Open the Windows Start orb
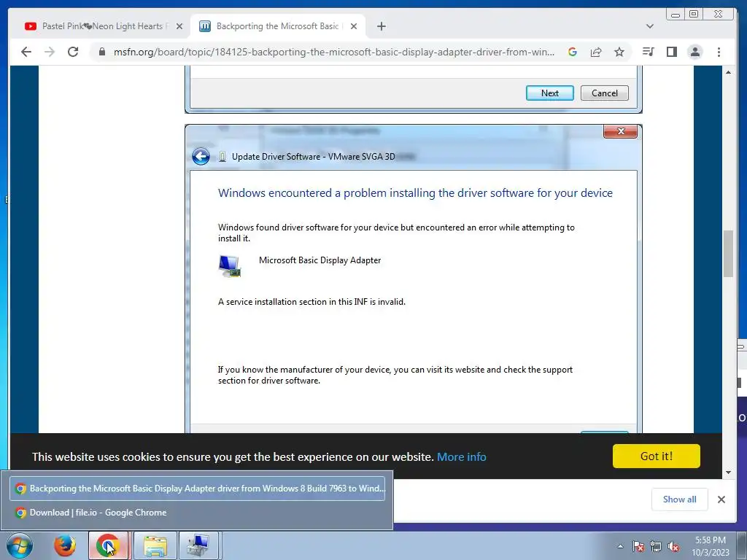The height and width of the screenshot is (560, 747). [x=19, y=545]
